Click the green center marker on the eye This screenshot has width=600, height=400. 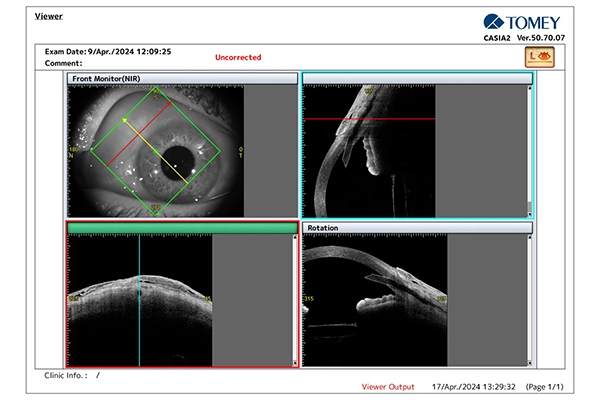coord(156,152)
